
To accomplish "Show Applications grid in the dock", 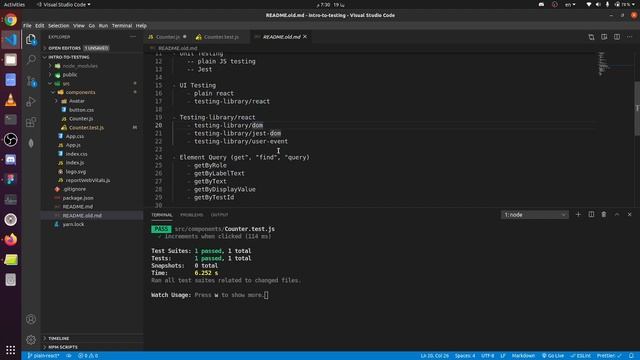I will [x=11, y=350].
